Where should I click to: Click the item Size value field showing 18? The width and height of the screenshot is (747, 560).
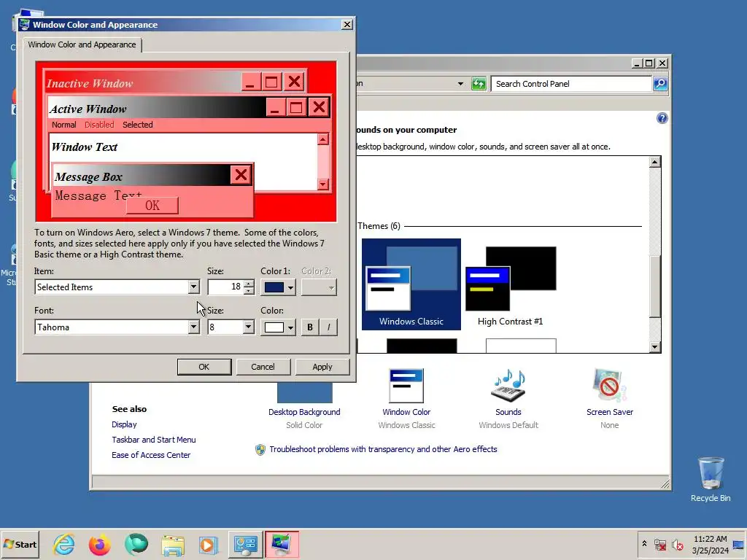(x=225, y=287)
